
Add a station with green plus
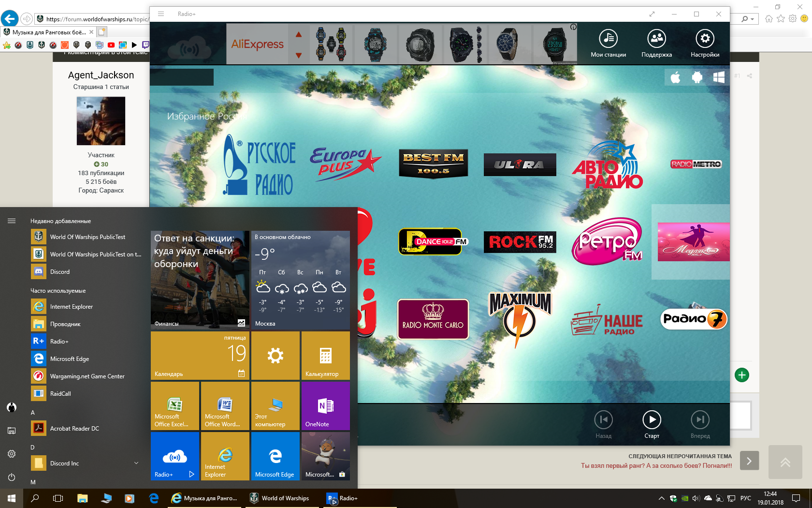pyautogui.click(x=742, y=375)
